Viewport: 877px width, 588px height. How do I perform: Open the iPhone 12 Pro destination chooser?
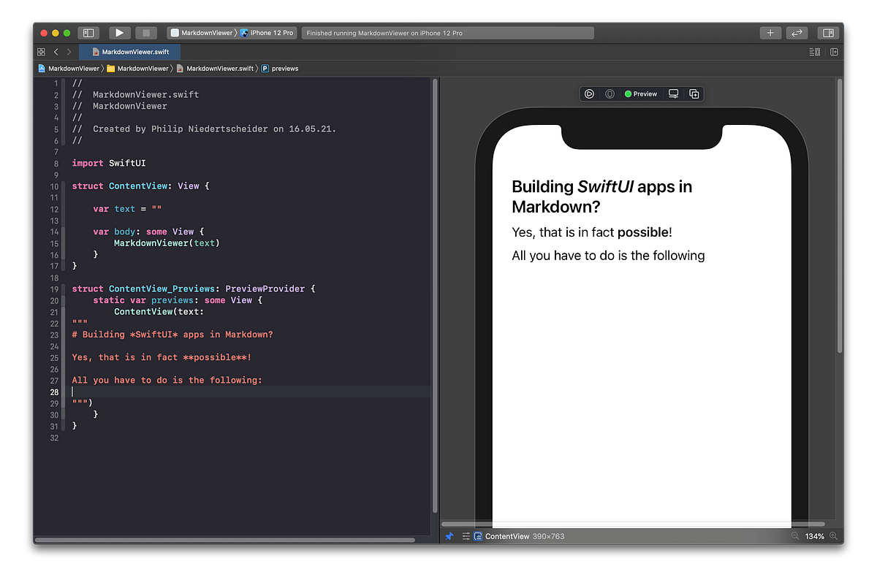271,32
